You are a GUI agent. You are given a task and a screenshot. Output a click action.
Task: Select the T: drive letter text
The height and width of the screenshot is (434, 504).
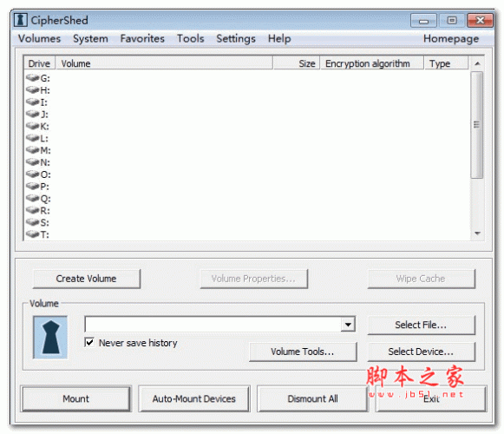click(45, 234)
